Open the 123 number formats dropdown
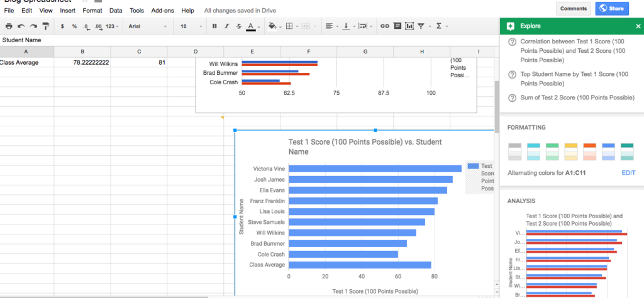 (112, 26)
